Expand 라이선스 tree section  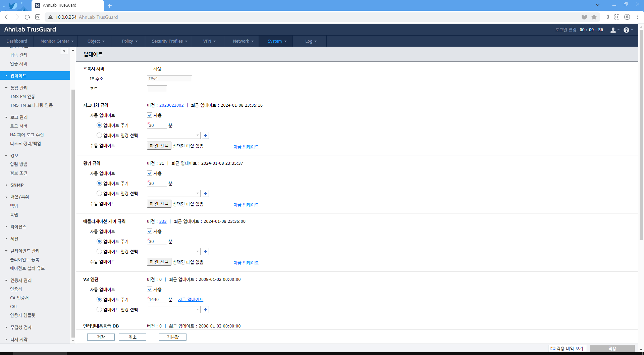[x=6, y=227]
